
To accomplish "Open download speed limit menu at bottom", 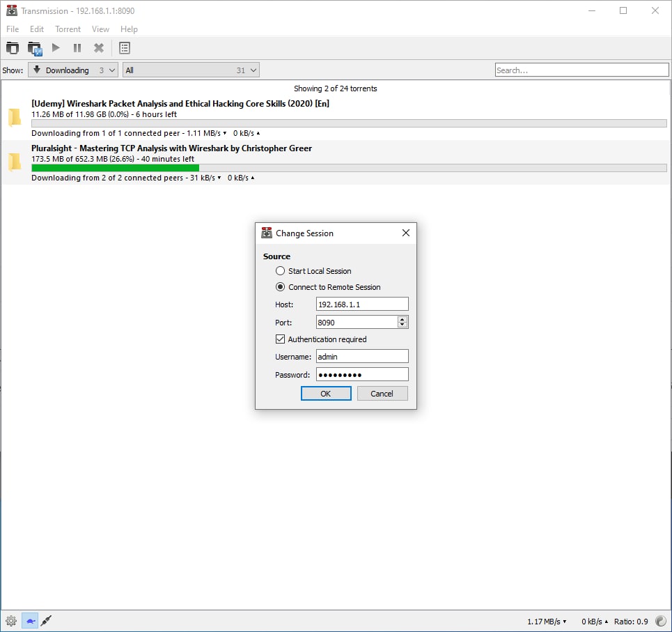I will pyautogui.click(x=547, y=622).
